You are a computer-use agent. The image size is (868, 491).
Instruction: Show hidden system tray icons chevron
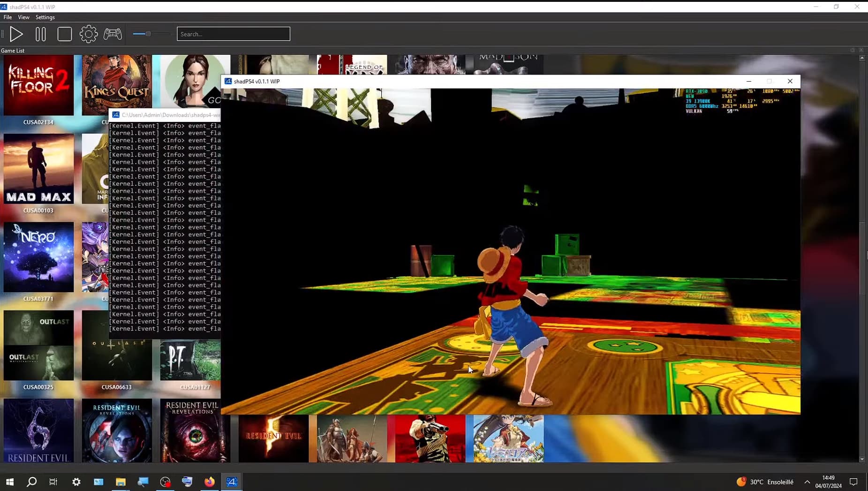point(807,482)
